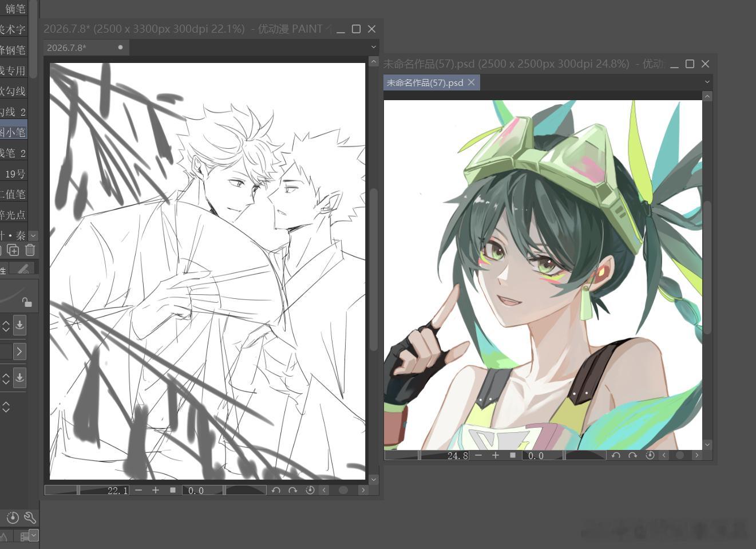Select the 镝笔 brush at list top
Image resolution: width=756 pixels, height=549 pixels.
14,9
